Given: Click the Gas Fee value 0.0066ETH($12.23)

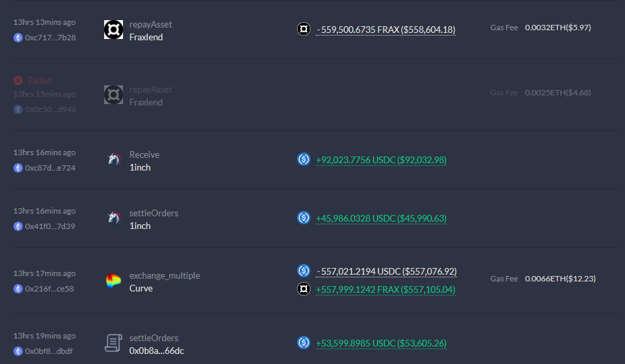Looking at the screenshot, I should coord(560,279).
